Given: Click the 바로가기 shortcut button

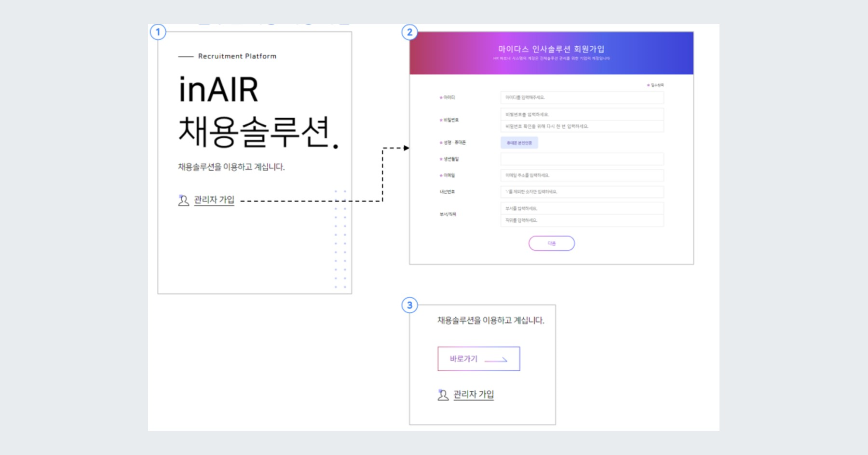Looking at the screenshot, I should (x=479, y=358).
